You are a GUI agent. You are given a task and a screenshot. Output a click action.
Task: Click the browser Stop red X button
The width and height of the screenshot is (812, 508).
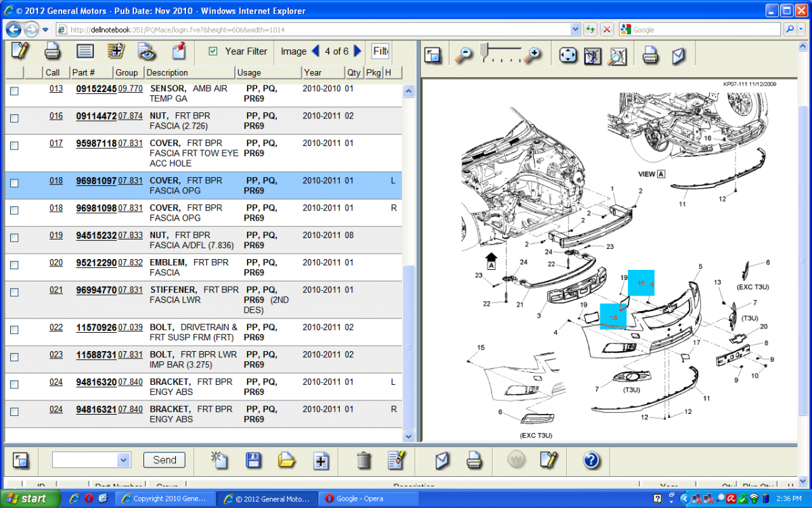pyautogui.click(x=607, y=30)
